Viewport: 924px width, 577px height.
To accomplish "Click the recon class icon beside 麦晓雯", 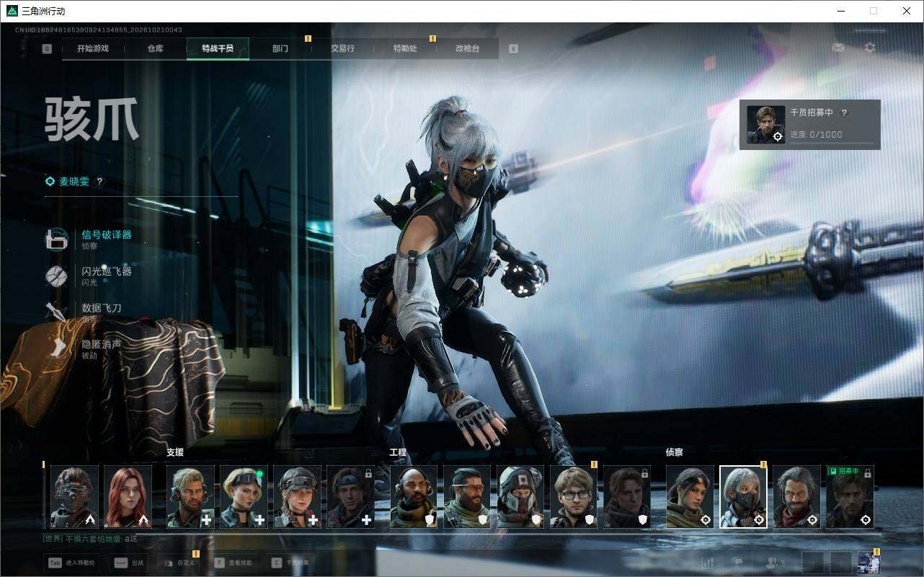I will pos(50,182).
